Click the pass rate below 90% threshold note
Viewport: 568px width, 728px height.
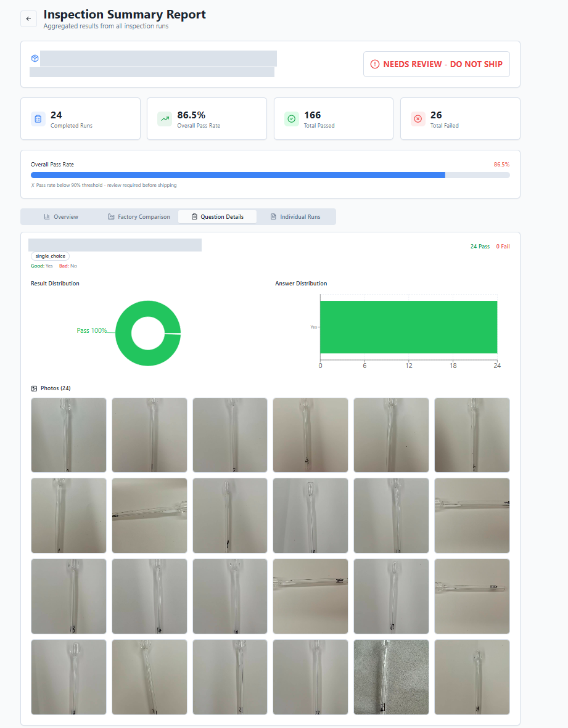point(104,186)
